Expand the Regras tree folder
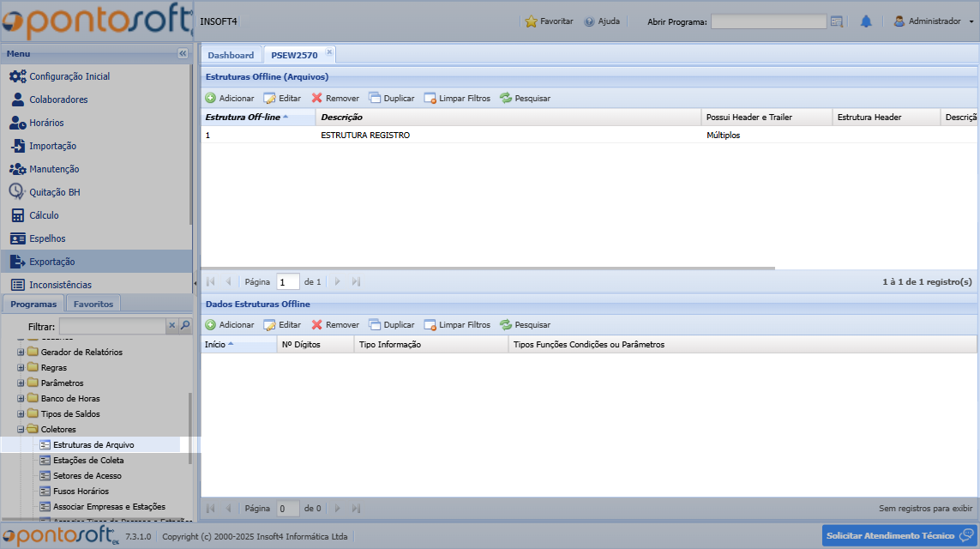The width and height of the screenshot is (980, 549). tap(21, 367)
